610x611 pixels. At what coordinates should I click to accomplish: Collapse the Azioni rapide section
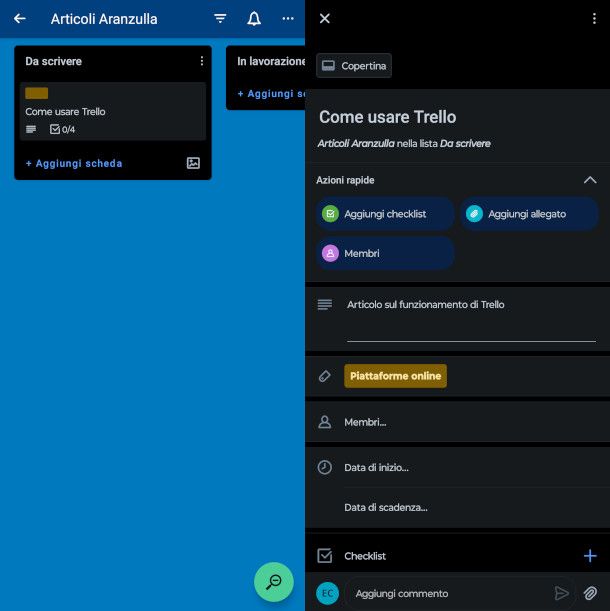click(x=590, y=180)
